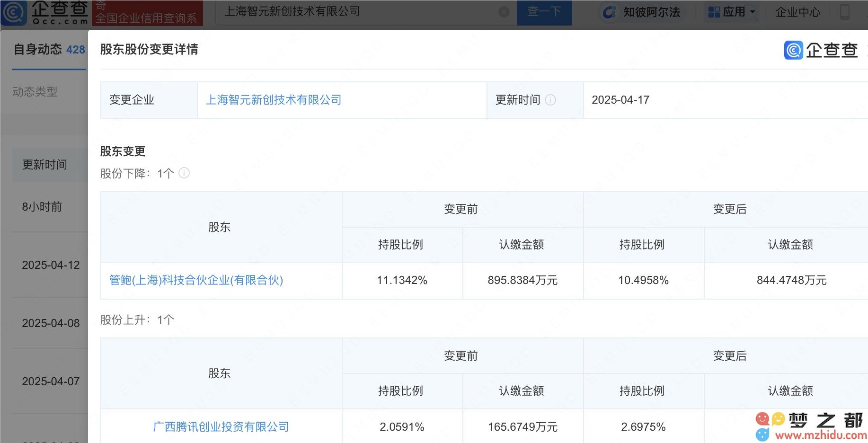Click the 2.6975% holding ratio cell
868x443 pixels.
coord(644,427)
